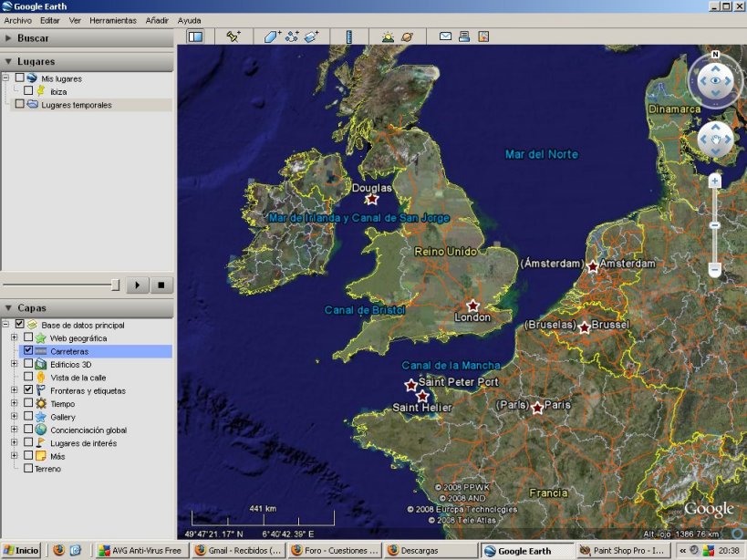
Task: Click the zoom slider handle on the map
Action: click(x=714, y=225)
